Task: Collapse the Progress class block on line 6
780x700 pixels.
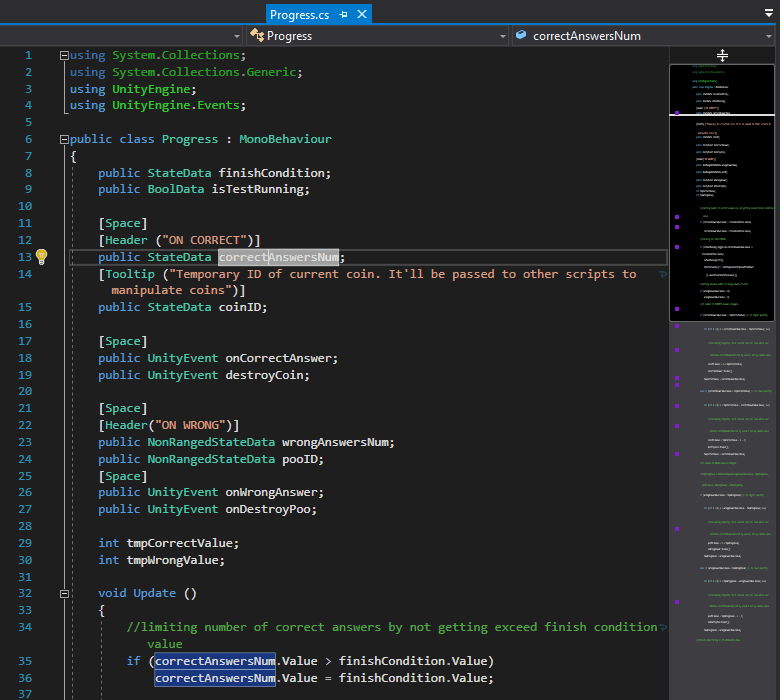Action: pyautogui.click(x=64, y=140)
